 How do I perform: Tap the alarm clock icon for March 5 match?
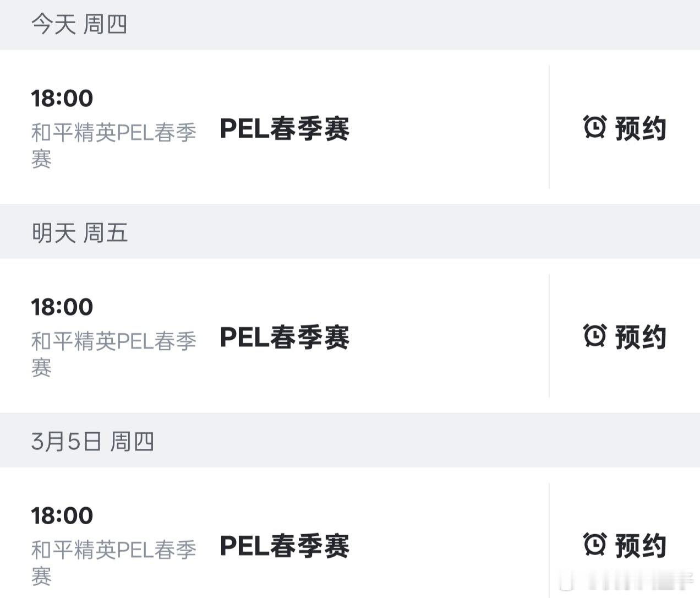(x=595, y=545)
